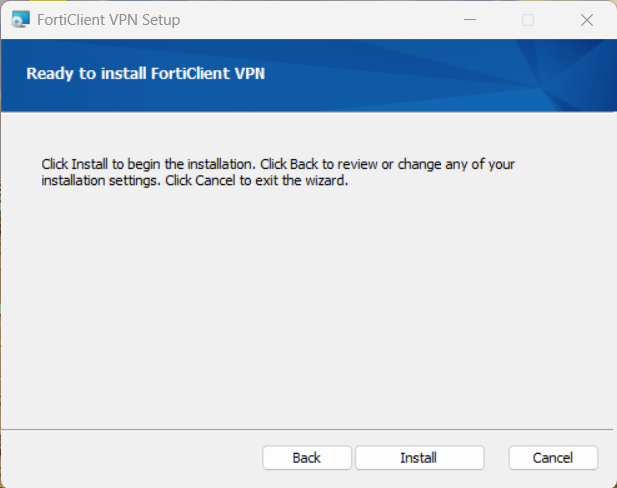Close the setup wizard with the X
617x488 pixels.
coord(586,20)
